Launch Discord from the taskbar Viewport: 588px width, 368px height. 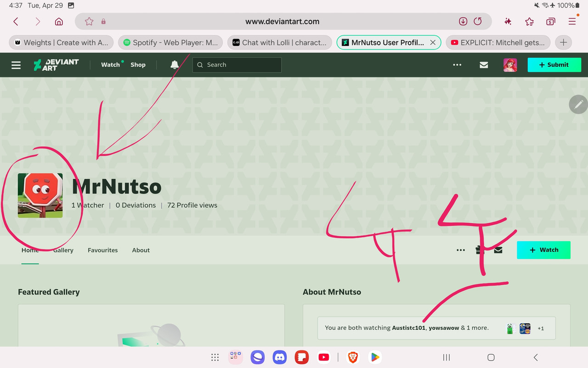pos(280,357)
